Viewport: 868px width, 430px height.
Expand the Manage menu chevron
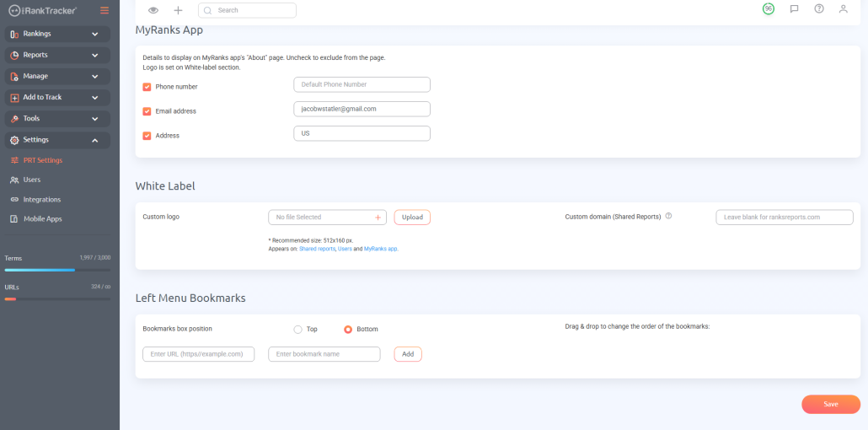click(x=95, y=77)
